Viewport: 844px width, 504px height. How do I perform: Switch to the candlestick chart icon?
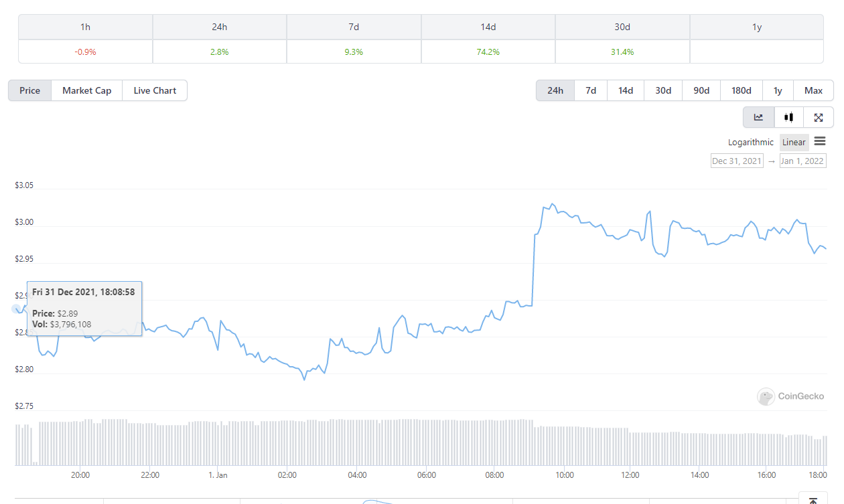788,116
